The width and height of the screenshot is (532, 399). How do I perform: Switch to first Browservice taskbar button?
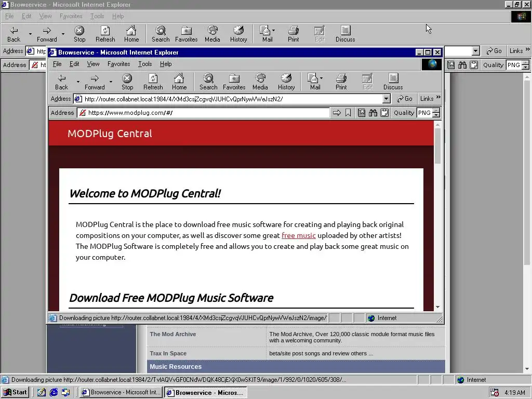121,392
